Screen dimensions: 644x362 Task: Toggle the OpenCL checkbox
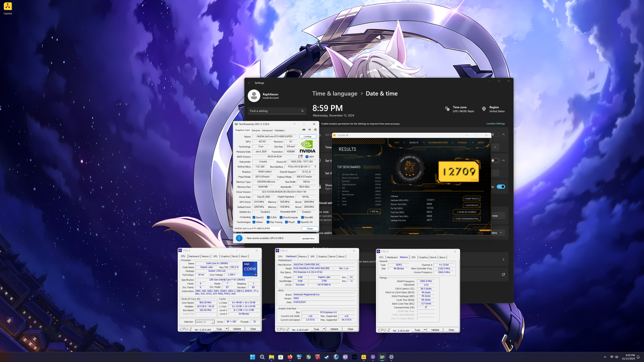pos(254,217)
